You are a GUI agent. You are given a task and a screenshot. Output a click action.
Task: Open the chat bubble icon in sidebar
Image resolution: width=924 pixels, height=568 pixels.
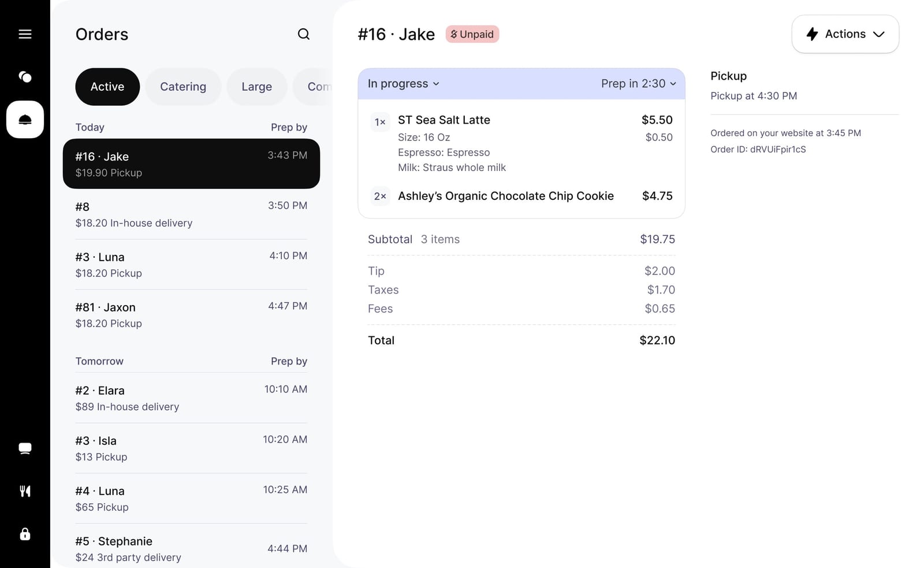coord(25,448)
